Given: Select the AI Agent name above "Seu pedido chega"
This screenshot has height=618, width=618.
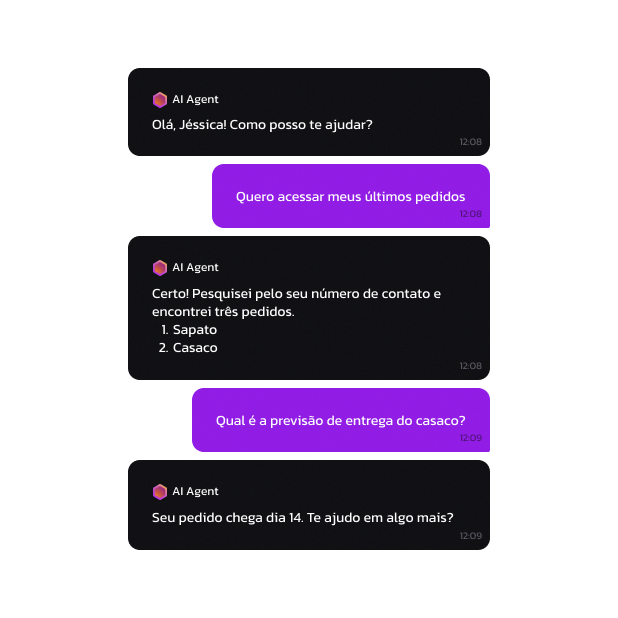Looking at the screenshot, I should [x=195, y=492].
